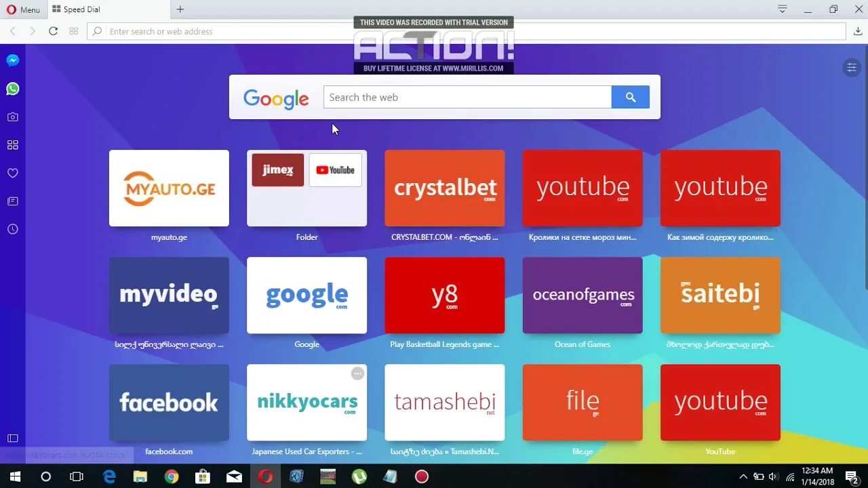Switch to Opera in taskbar
The height and width of the screenshot is (488, 868).
point(265,476)
